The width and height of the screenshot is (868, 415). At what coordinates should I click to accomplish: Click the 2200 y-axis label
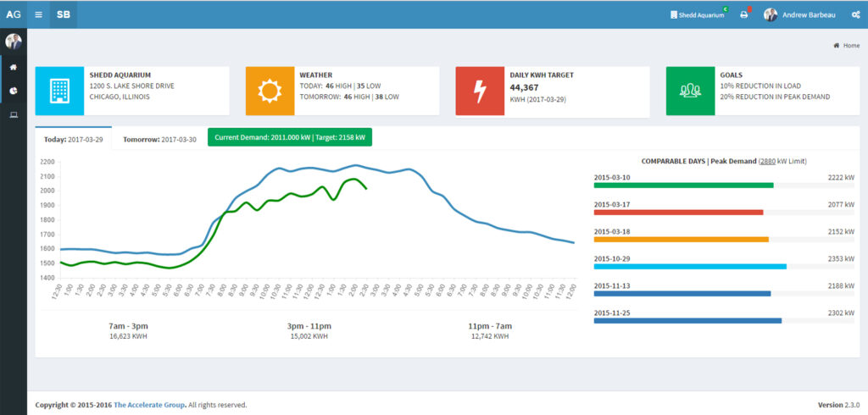click(x=47, y=162)
